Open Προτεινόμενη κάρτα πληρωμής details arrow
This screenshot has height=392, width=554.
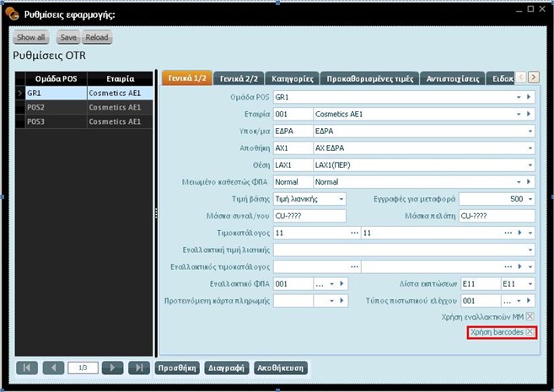[x=342, y=300]
